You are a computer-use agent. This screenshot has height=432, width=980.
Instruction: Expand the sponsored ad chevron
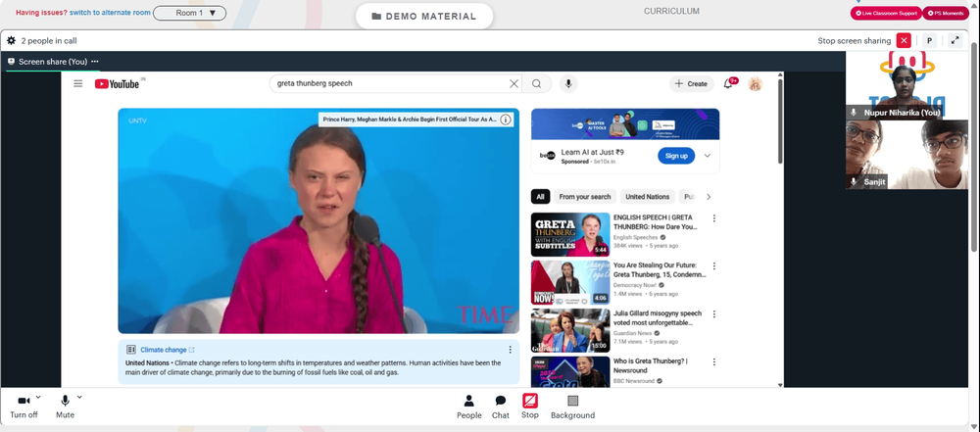708,156
